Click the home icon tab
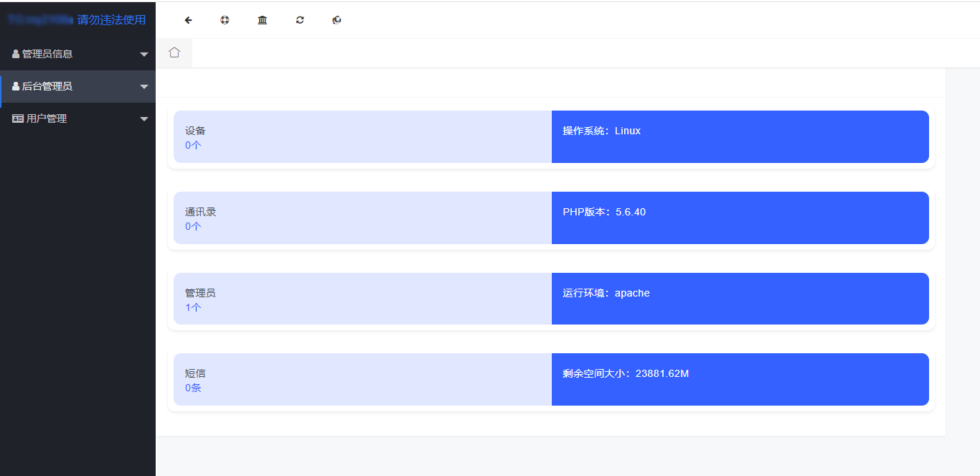The width and height of the screenshot is (980, 476). coord(174,52)
